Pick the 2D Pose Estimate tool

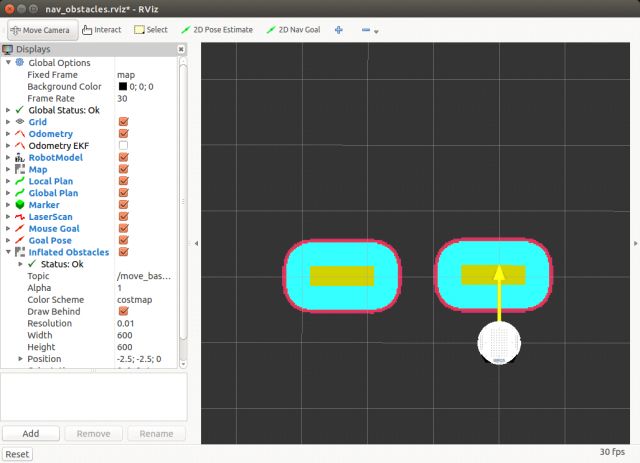pos(216,30)
